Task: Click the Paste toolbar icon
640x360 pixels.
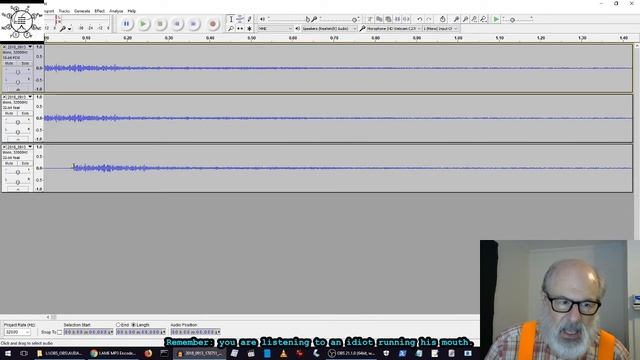Action: 388,19
